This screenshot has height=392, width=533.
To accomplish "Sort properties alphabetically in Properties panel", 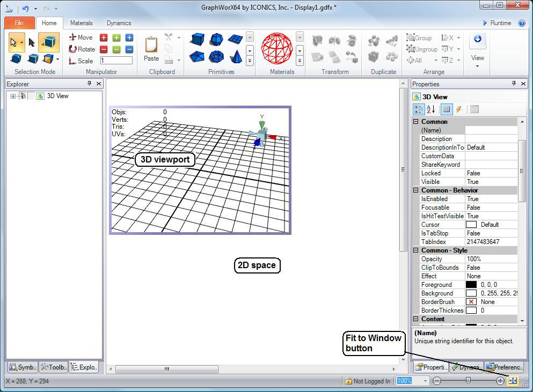I will point(431,109).
